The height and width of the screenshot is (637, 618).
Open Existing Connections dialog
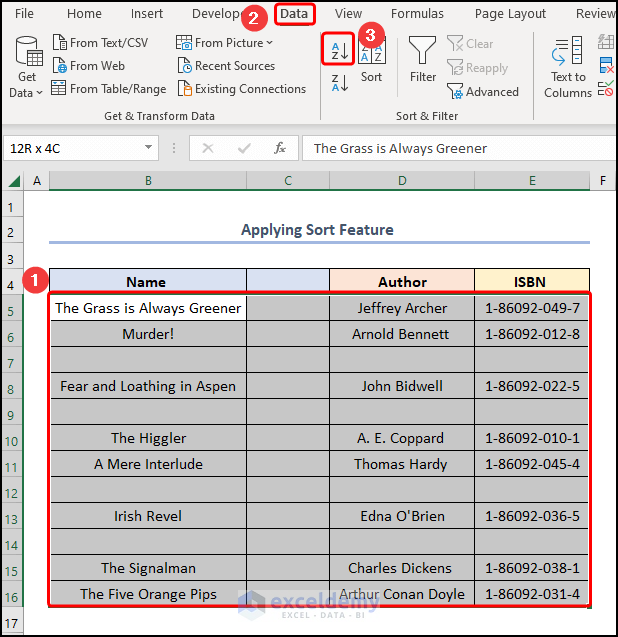(x=242, y=89)
